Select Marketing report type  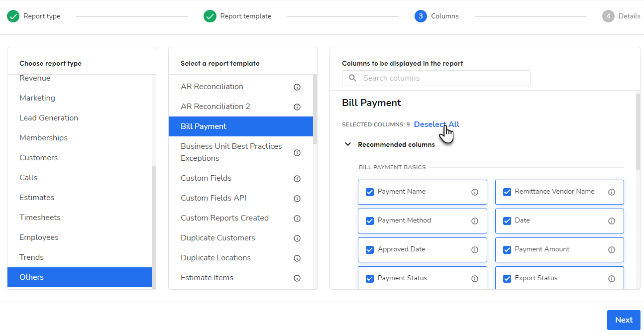(x=80, y=98)
